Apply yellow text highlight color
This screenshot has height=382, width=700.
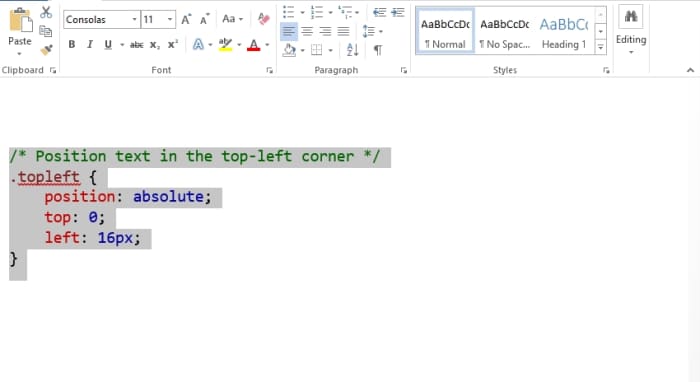point(225,45)
